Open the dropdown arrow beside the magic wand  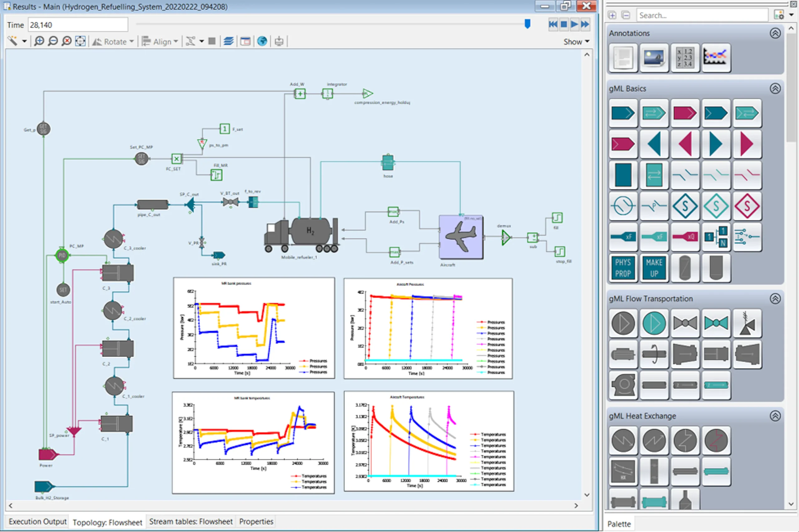click(x=24, y=41)
